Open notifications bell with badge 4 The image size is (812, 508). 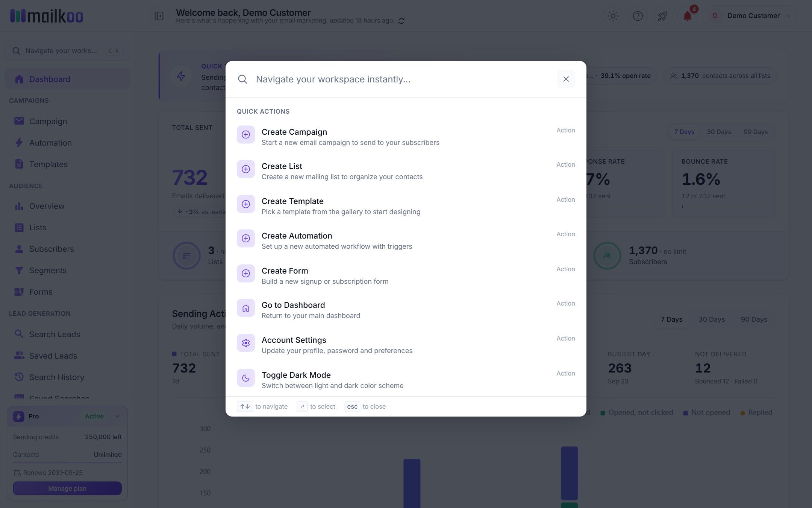(687, 16)
